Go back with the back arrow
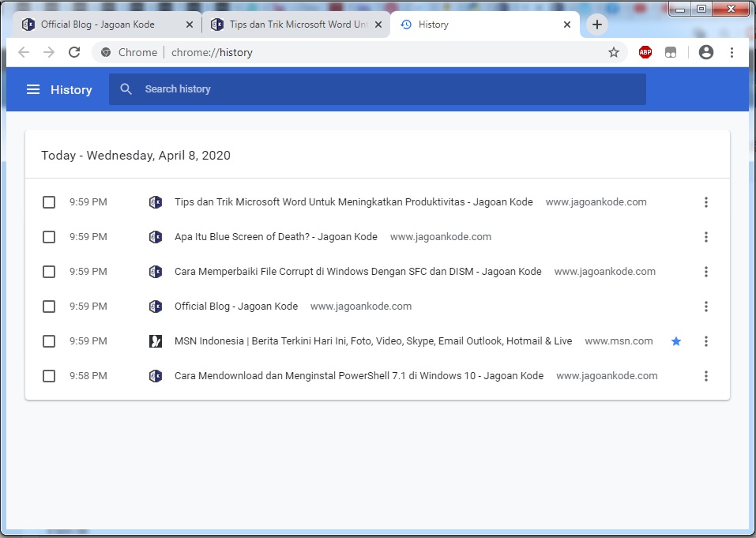Viewport: 756px width, 538px height. pos(23,52)
